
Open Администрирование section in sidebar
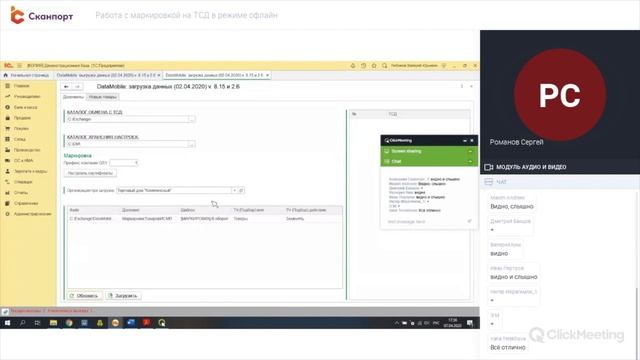coord(33,213)
